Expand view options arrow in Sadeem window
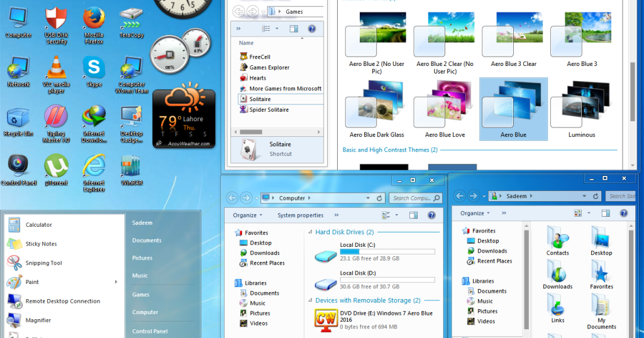This screenshot has height=338, width=644. (x=589, y=213)
